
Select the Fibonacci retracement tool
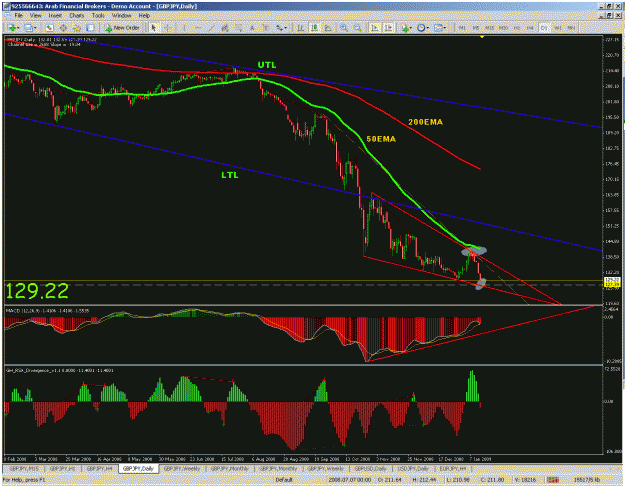pyautogui.click(x=238, y=28)
